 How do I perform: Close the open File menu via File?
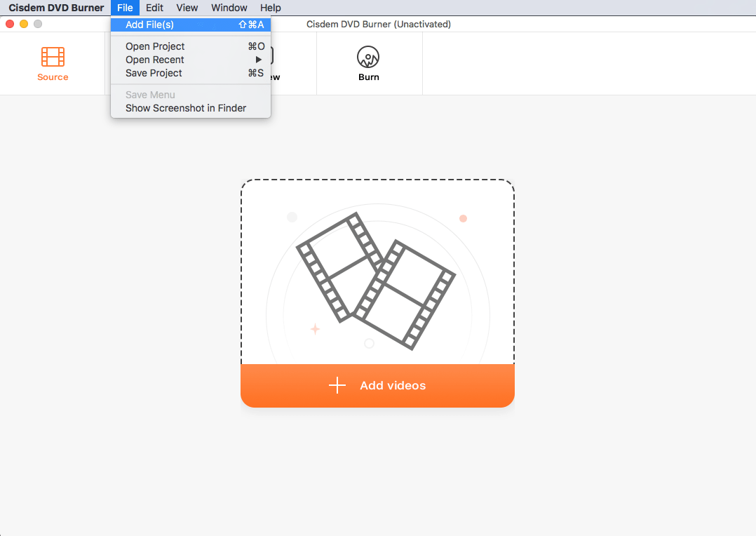click(125, 8)
